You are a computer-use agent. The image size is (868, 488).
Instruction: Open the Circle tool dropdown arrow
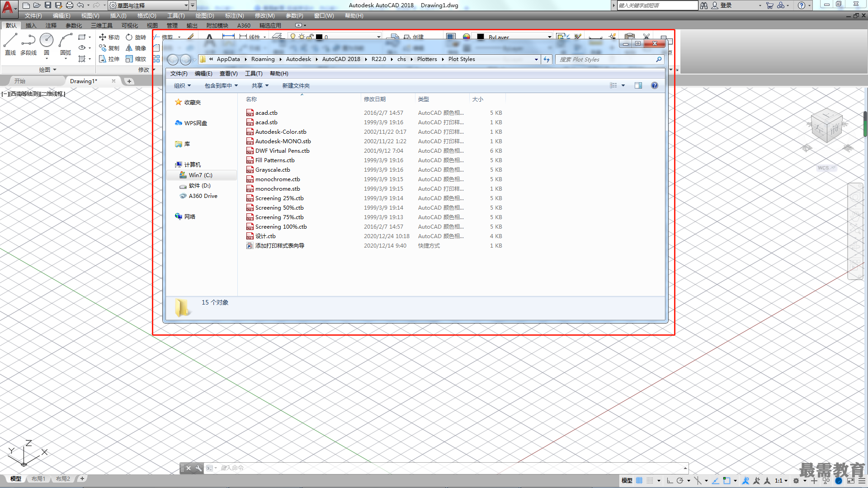47,59
